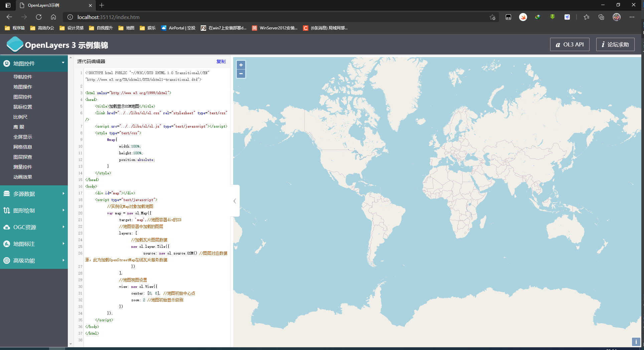Screen dimensions: 644x350
Task: Open the browser Favorites list
Action: (587, 17)
